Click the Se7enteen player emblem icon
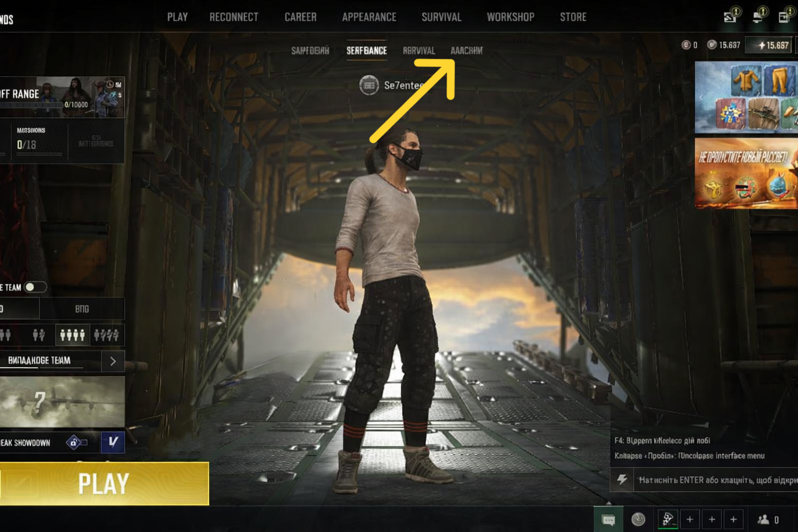The image size is (798, 532). pos(369,85)
